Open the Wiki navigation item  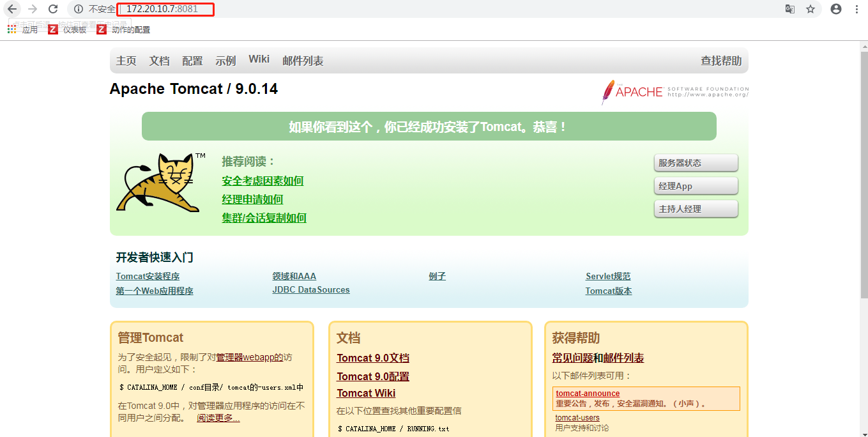[259, 59]
